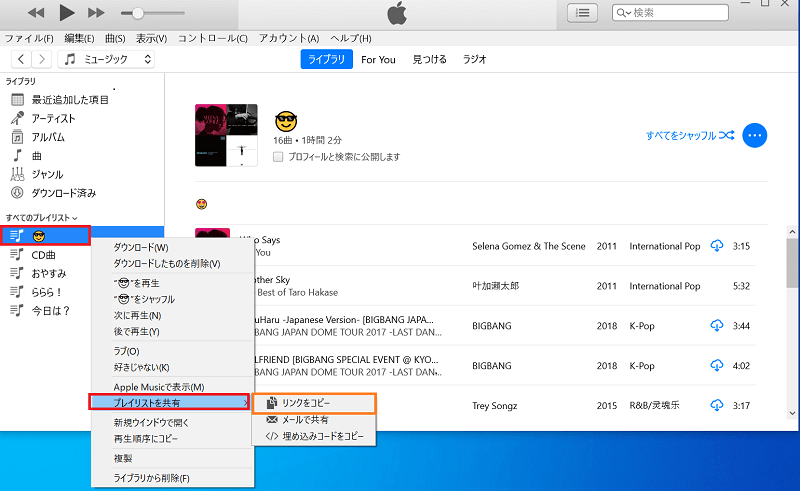The image size is (800, 491).
Task: Click the 叶加瀬太郎 artist text
Action: pos(495,286)
